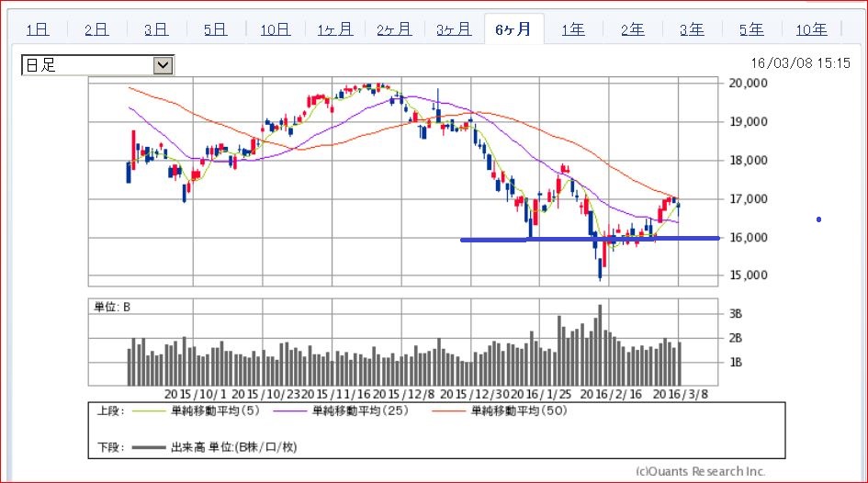Select the 2ヶ月 period tab

(x=394, y=29)
